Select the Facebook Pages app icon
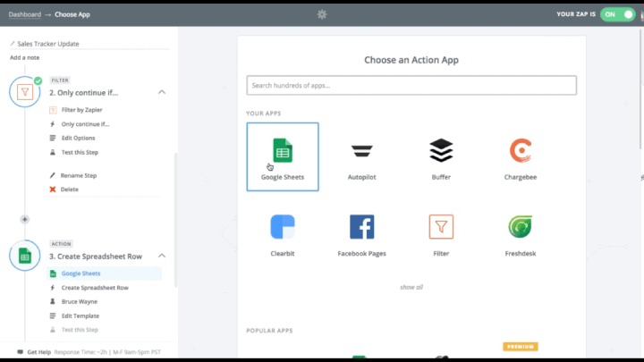644x362 pixels. [362, 227]
